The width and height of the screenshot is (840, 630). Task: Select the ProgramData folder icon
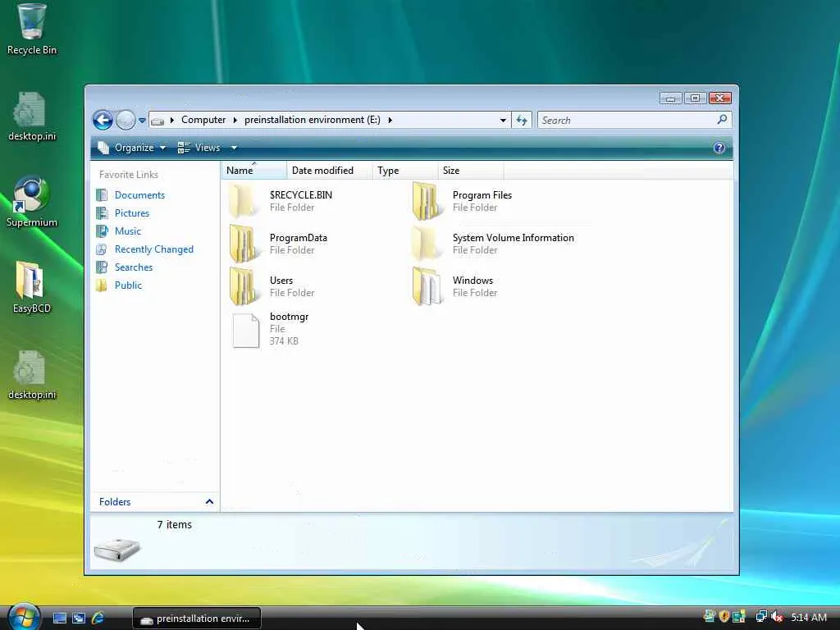click(244, 244)
